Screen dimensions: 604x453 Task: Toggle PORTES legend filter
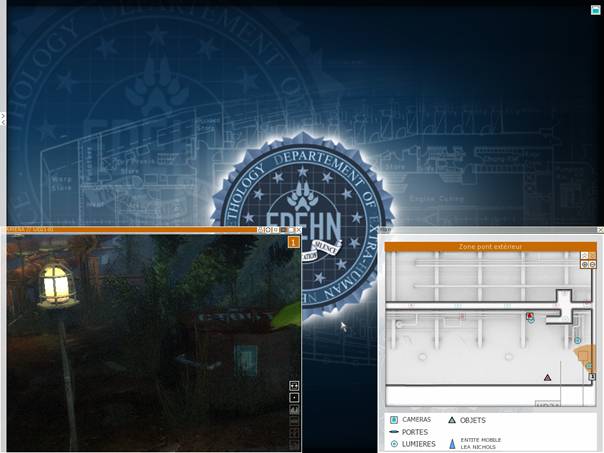[409, 432]
